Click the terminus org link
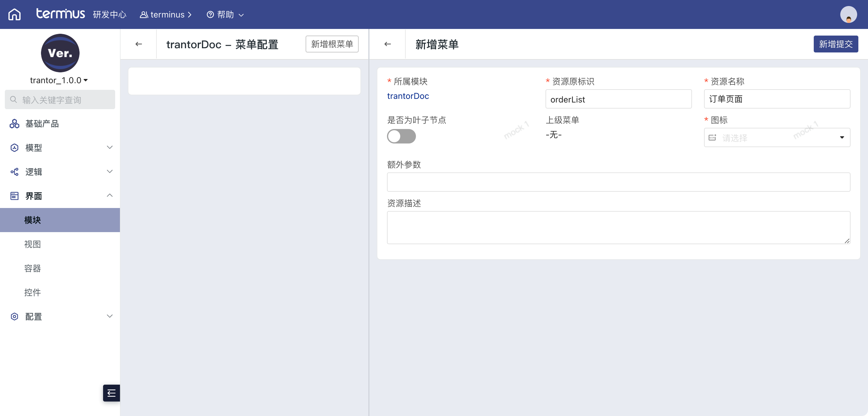The height and width of the screenshot is (416, 868). click(x=168, y=15)
